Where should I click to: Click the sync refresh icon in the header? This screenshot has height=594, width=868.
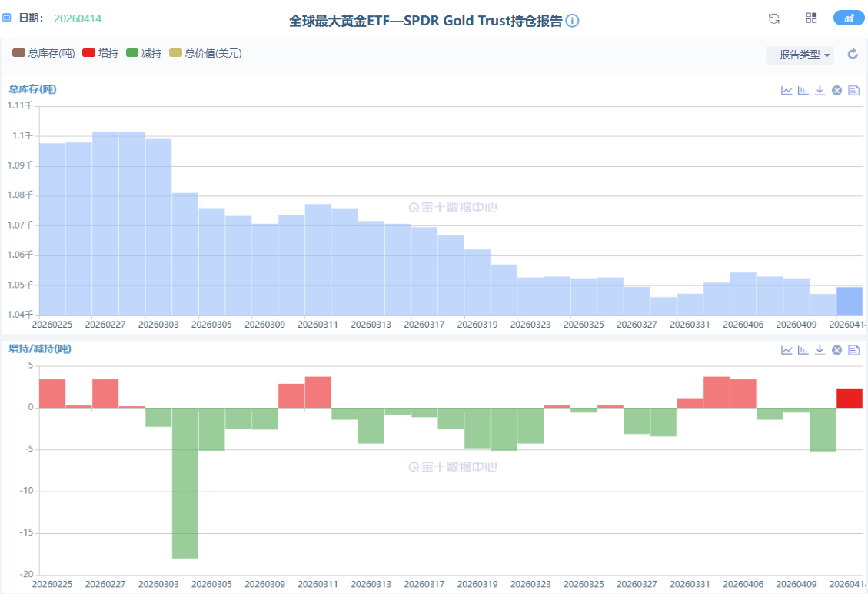[x=774, y=18]
